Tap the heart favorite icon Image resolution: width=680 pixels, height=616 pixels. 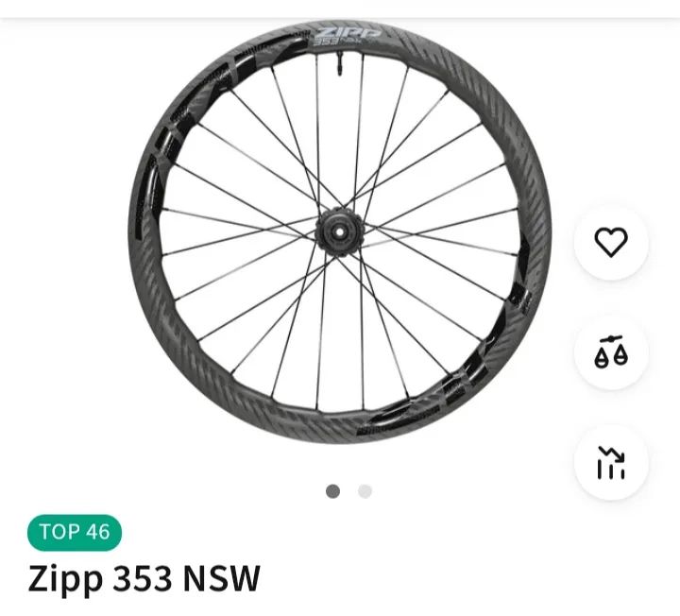point(611,243)
